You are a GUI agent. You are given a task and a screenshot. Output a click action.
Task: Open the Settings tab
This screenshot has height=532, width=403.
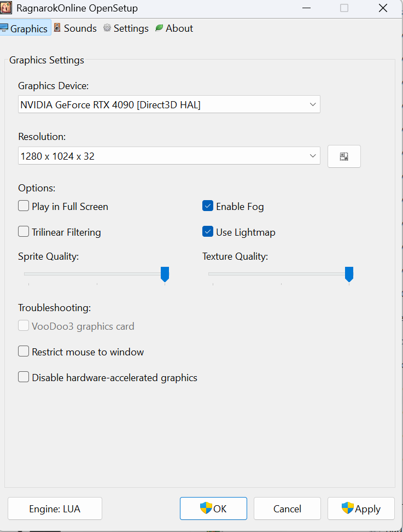(x=131, y=28)
